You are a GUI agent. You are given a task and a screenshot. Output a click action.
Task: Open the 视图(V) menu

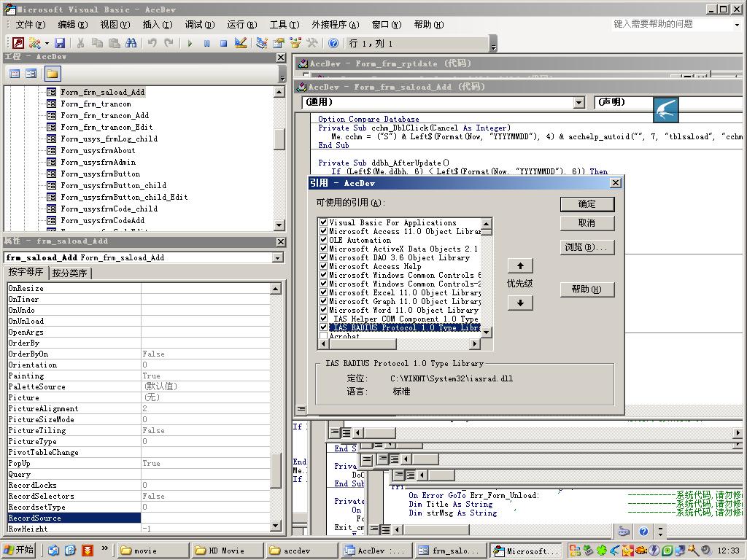click(115, 24)
